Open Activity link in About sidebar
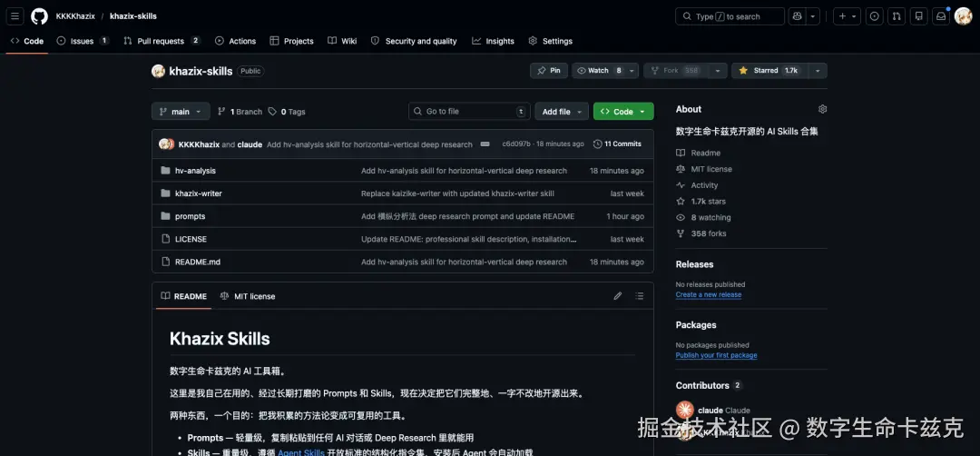The height and width of the screenshot is (456, 980). point(697,185)
